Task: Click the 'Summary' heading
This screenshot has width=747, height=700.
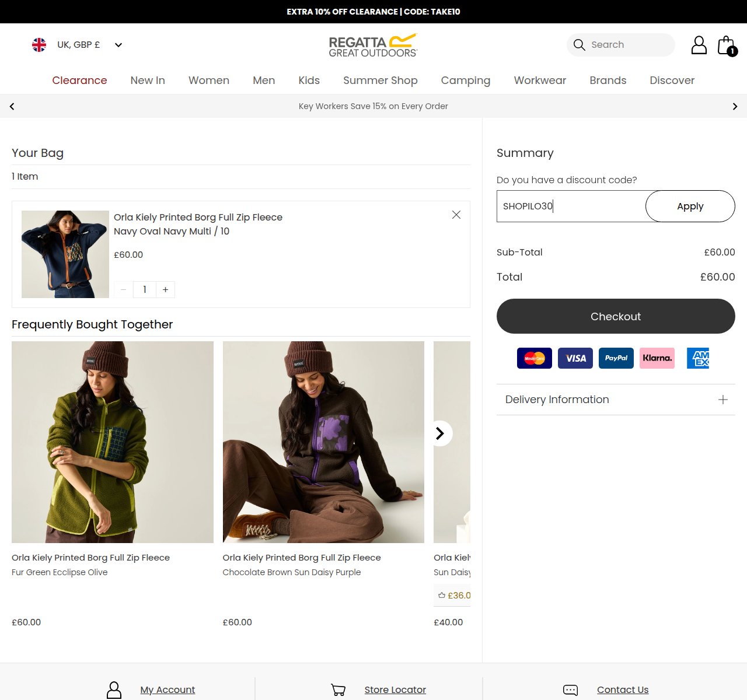Action: (525, 153)
